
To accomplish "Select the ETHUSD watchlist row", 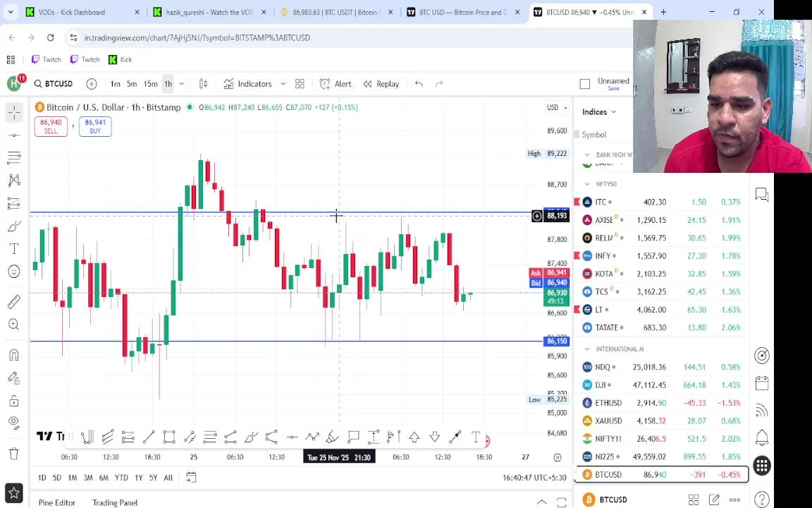I will 661,403.
